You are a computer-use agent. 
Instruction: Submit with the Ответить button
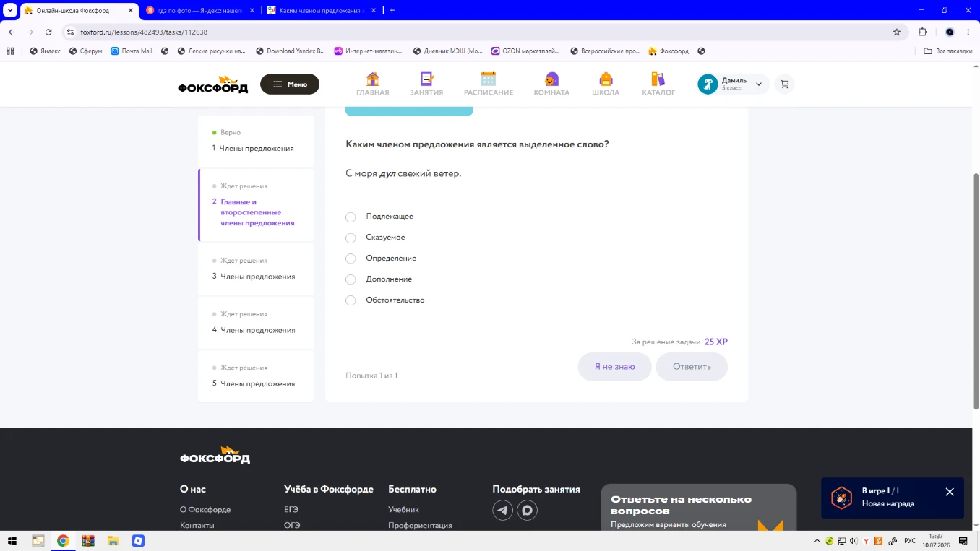pos(692,367)
